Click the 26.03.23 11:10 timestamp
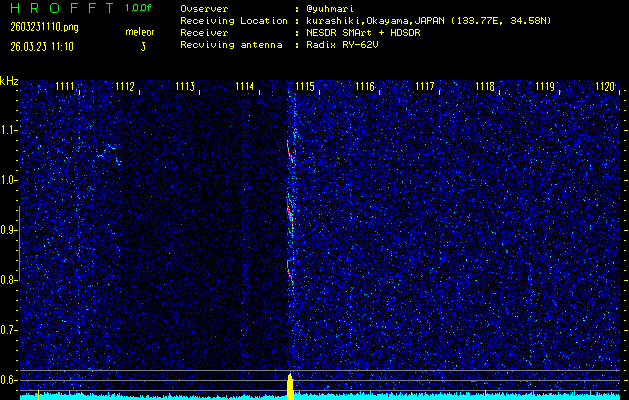The height and width of the screenshot is (400, 629). [42, 46]
